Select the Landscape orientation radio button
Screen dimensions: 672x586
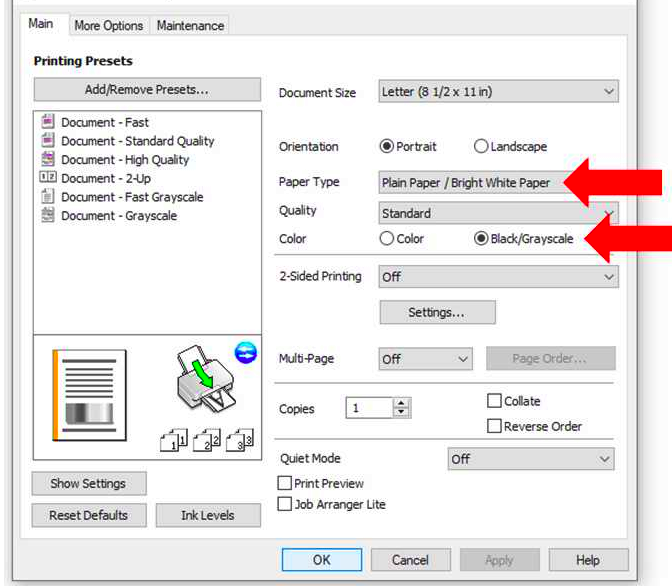[481, 146]
